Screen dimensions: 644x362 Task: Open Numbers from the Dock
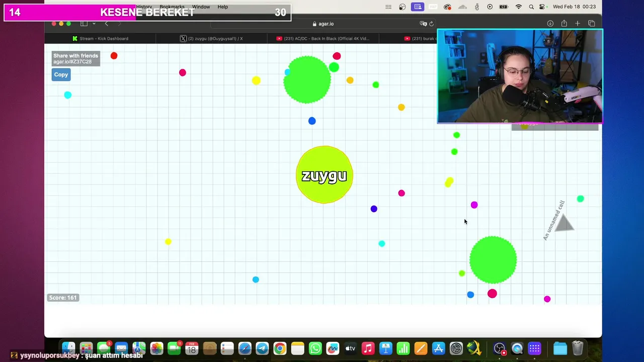coord(403,348)
